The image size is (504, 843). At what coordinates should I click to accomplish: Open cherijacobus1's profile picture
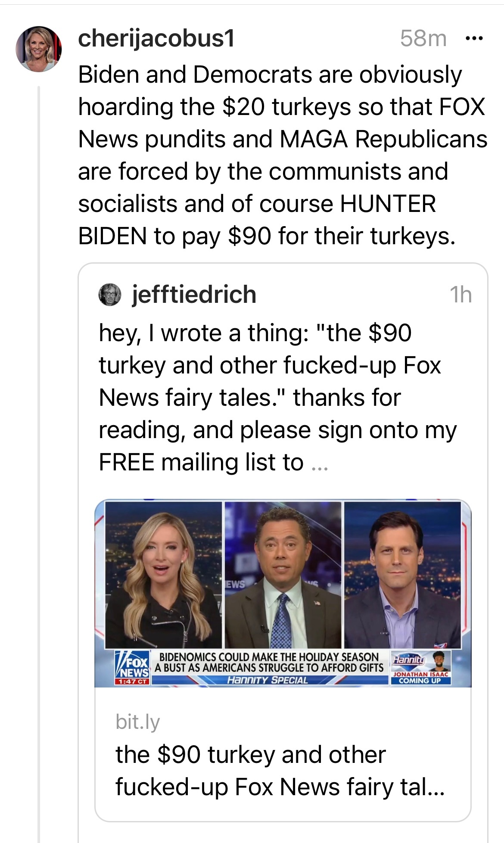click(x=39, y=49)
